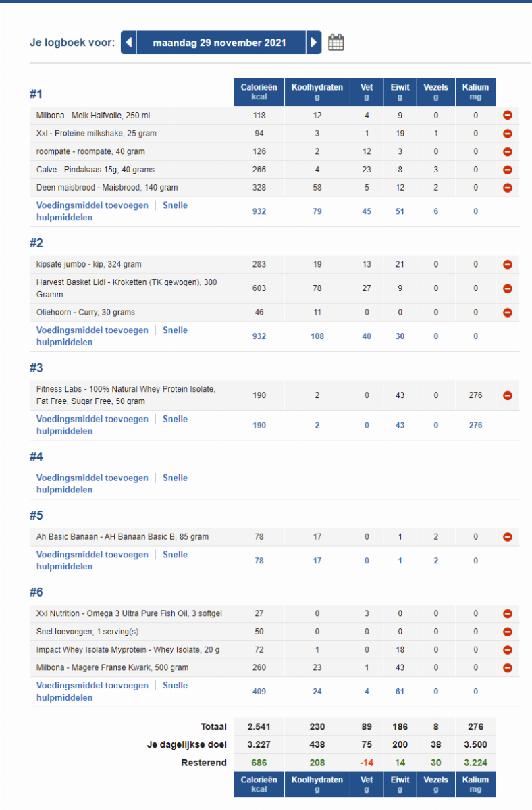This screenshot has height=810, width=532.
Task: Open the Xxl Proteine milkshake entry
Action: (x=97, y=134)
